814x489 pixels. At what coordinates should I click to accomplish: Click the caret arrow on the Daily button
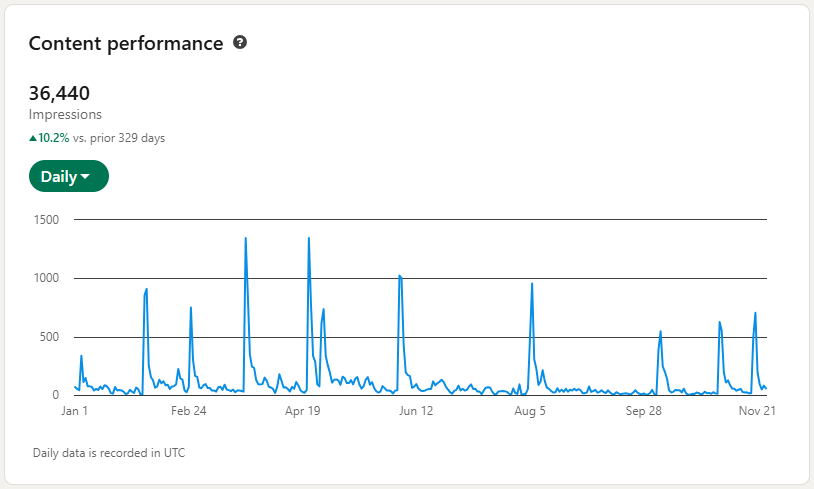(x=85, y=177)
